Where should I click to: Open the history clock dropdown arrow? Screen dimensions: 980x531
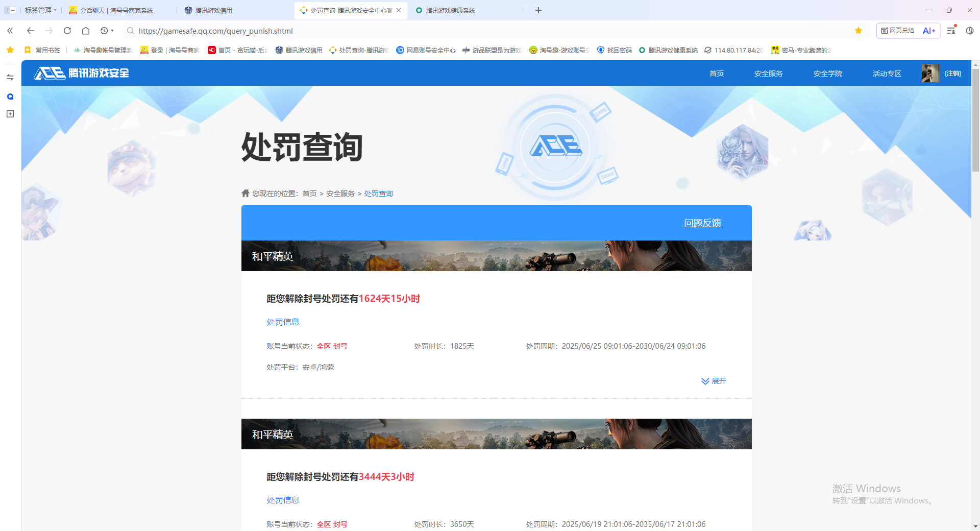112,31
